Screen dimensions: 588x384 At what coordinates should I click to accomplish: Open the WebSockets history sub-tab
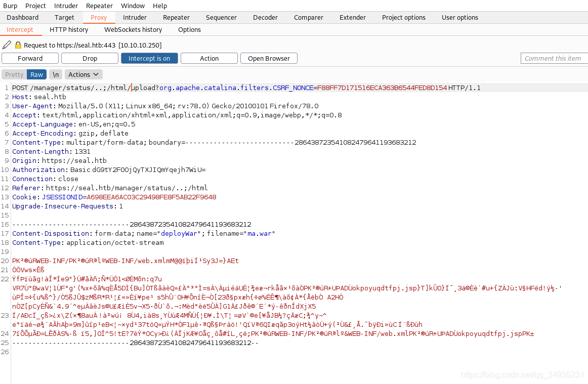pyautogui.click(x=133, y=29)
